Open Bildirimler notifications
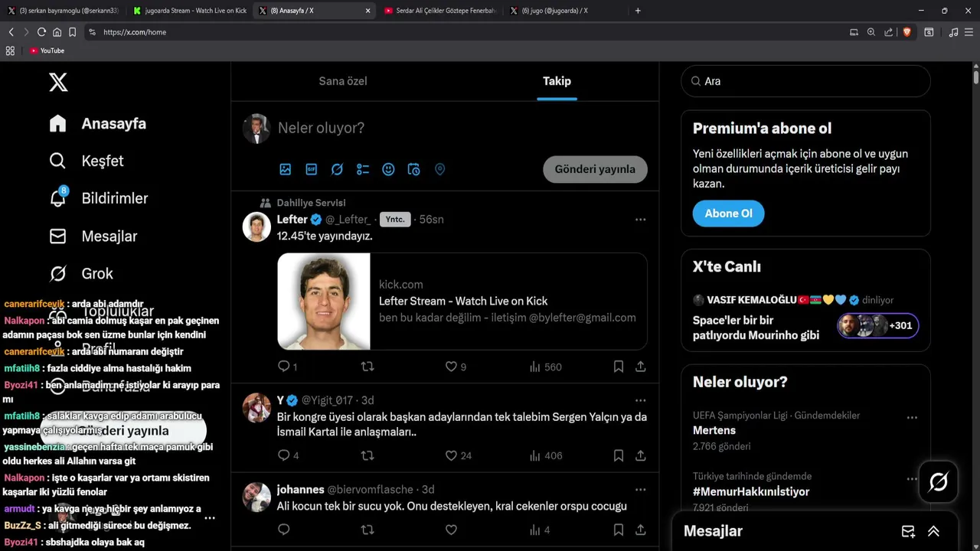 (x=98, y=198)
